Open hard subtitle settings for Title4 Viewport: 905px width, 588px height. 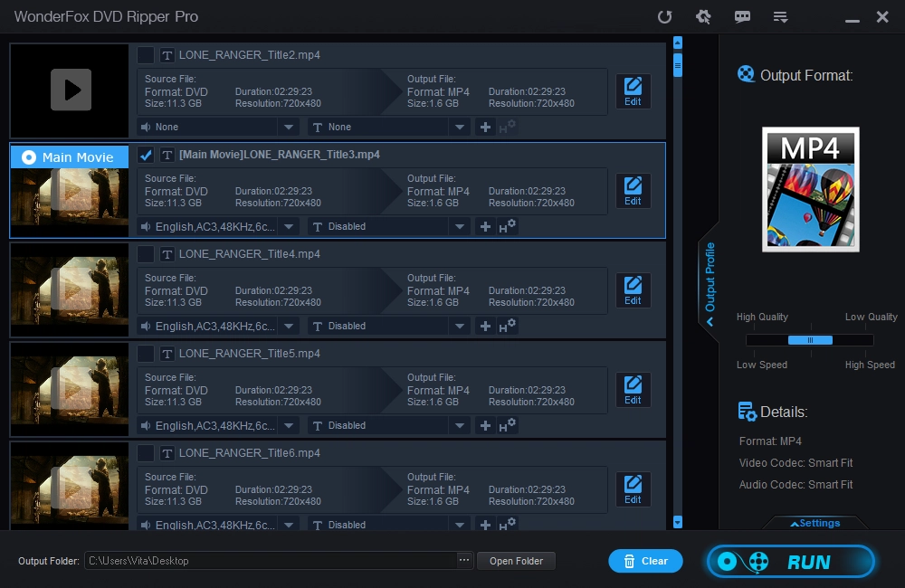coord(508,326)
